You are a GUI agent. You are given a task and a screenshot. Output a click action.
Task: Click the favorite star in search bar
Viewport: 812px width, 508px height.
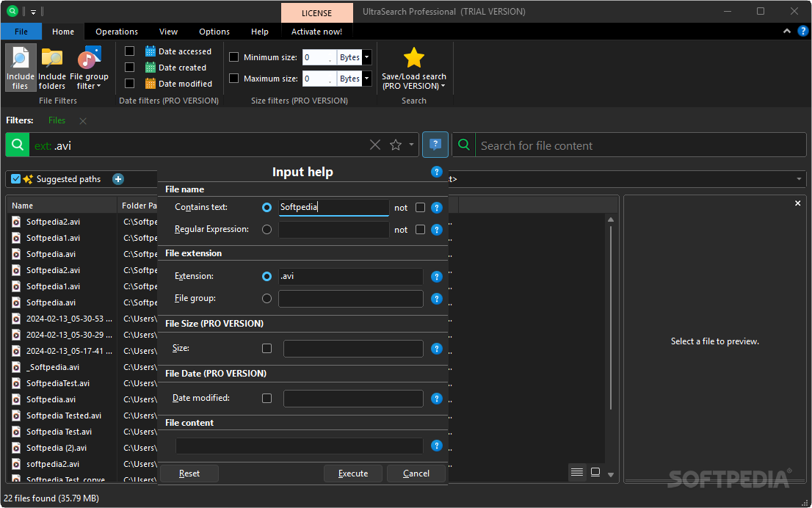[x=396, y=145]
